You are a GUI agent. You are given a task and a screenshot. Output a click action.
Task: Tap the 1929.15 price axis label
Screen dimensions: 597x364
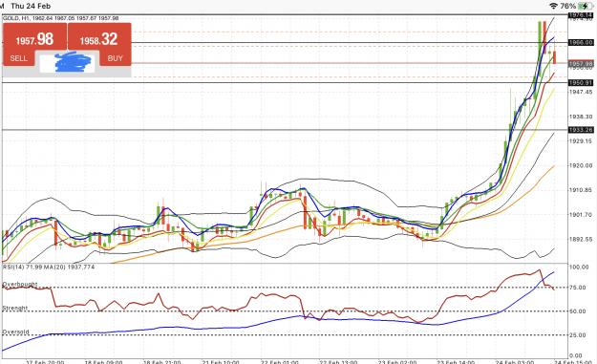[x=581, y=141]
